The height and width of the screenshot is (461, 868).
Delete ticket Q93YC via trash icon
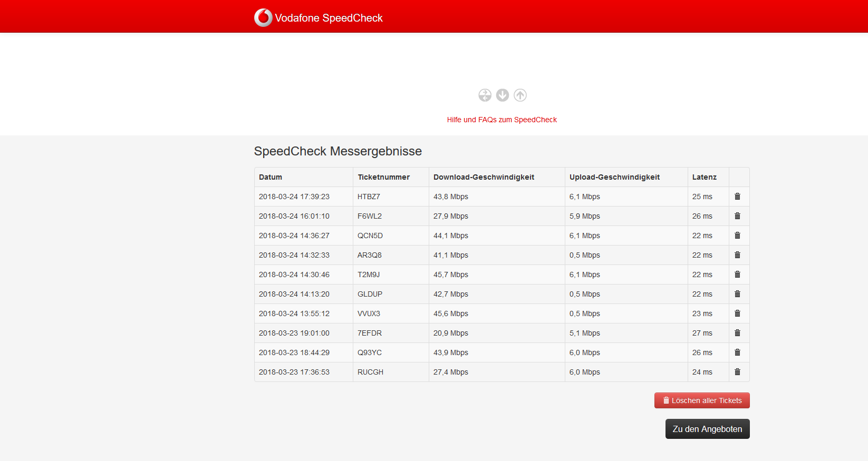pos(737,352)
